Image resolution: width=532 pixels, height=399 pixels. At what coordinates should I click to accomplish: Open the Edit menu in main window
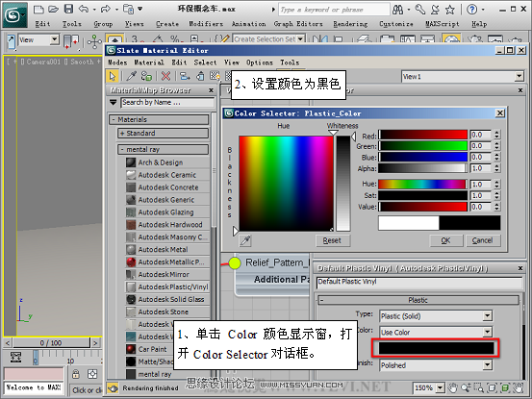tap(42, 24)
